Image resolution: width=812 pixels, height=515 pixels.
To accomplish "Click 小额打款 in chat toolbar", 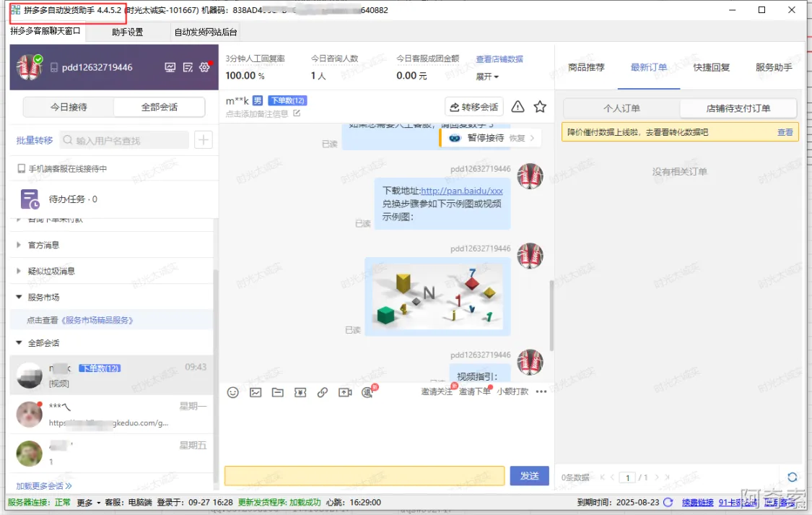I will click(x=512, y=391).
